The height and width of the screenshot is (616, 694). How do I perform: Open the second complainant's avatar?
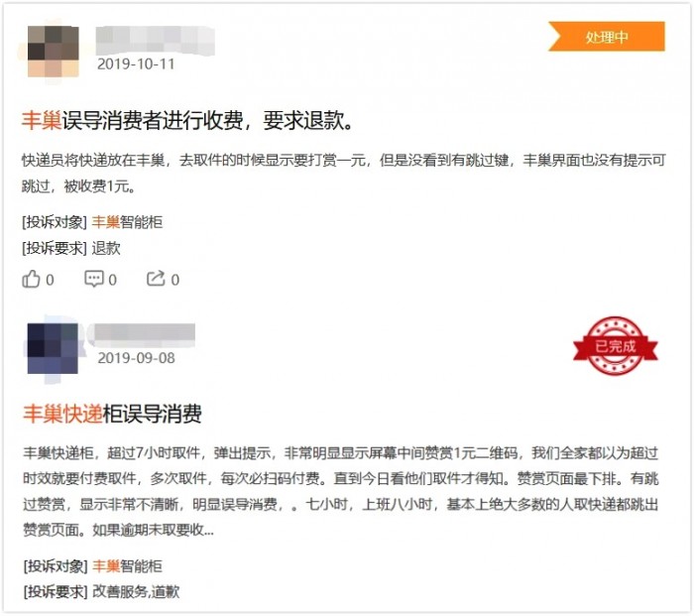(53, 348)
